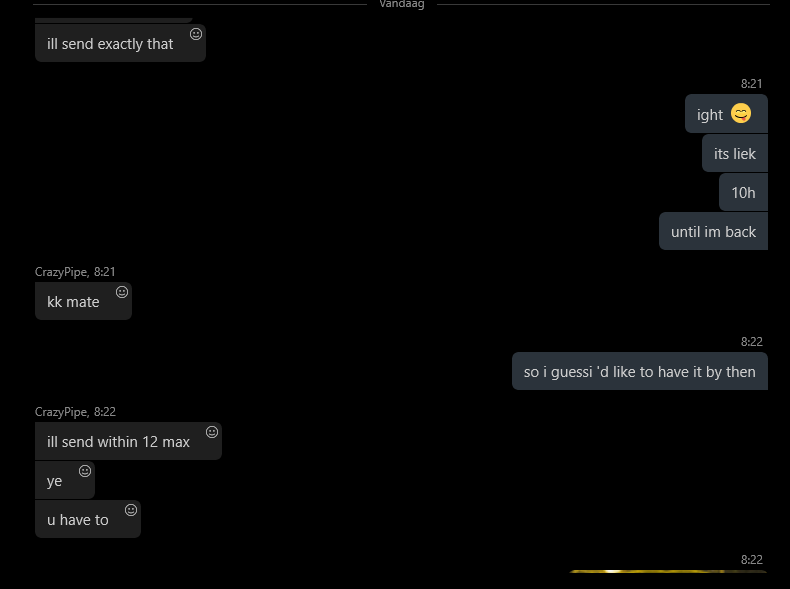790x589 pixels.
Task: Click the 'ill send exactly that' message text
Action: (110, 44)
